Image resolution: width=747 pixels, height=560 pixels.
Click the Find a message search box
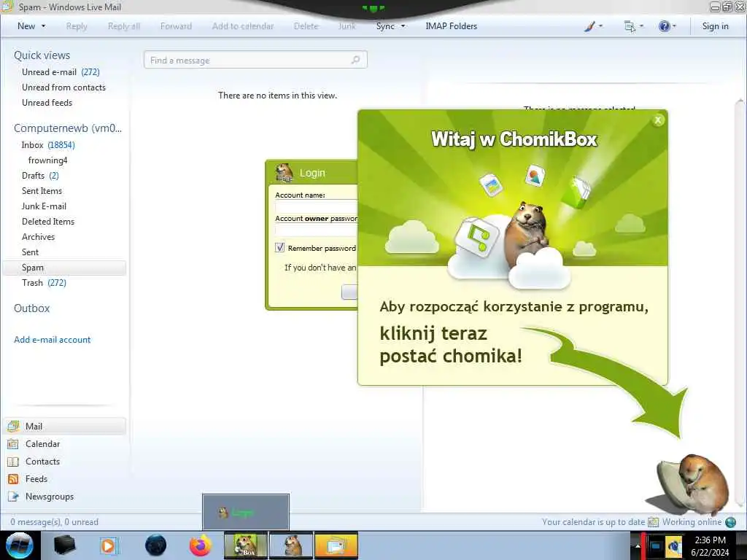tap(255, 60)
